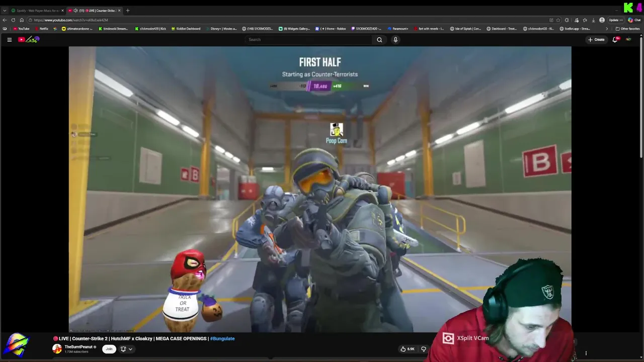
Task: Open the Other favorites folder
Action: point(627,29)
